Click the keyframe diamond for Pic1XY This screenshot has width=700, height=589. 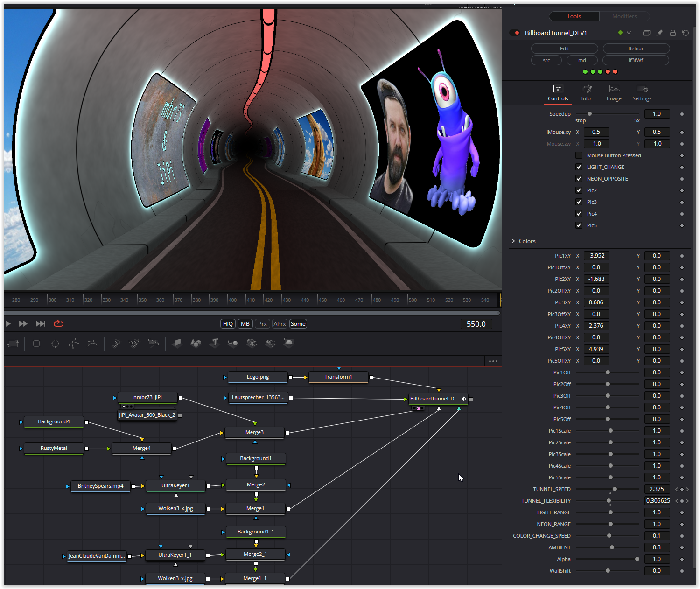tap(682, 256)
